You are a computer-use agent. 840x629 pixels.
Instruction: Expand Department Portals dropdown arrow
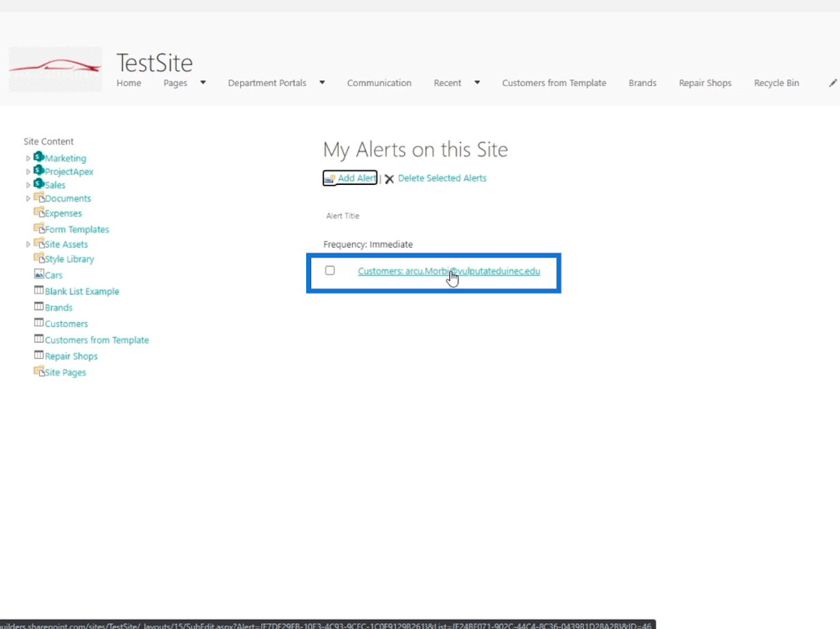(322, 83)
